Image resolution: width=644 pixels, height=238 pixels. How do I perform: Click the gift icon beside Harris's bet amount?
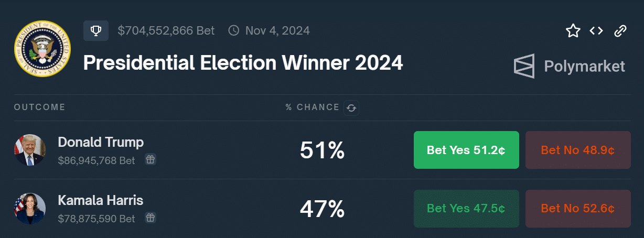point(151,217)
